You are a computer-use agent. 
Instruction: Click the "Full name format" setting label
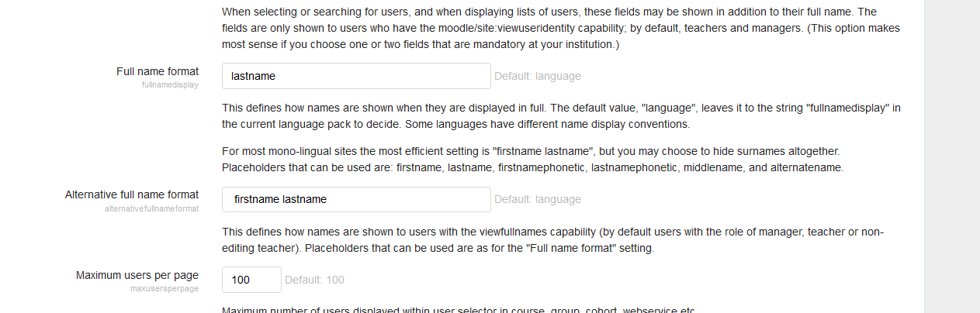pos(158,71)
